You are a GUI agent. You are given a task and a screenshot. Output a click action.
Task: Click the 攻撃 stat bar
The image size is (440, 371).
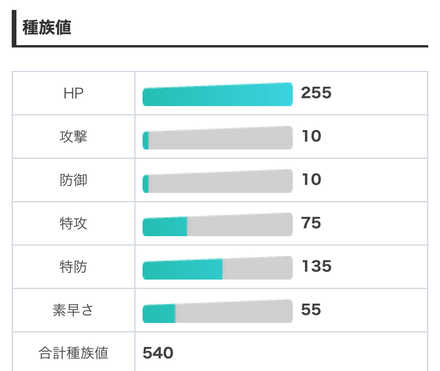(218, 138)
